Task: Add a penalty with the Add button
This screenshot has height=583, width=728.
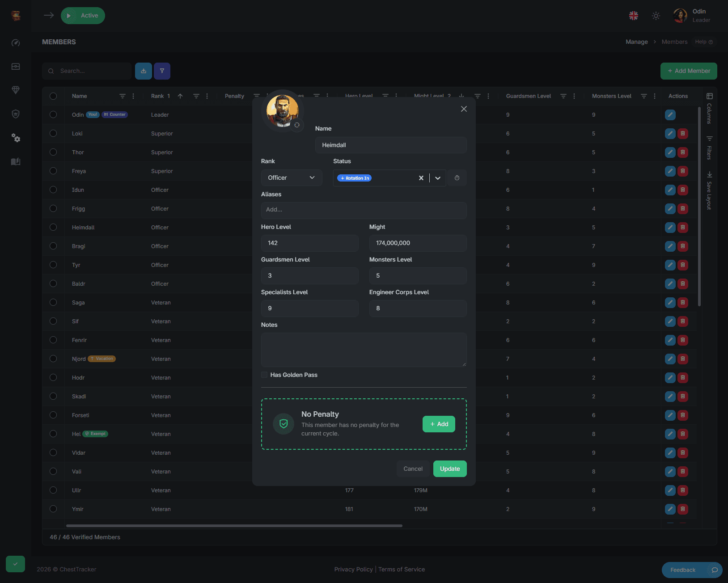Action: point(439,424)
